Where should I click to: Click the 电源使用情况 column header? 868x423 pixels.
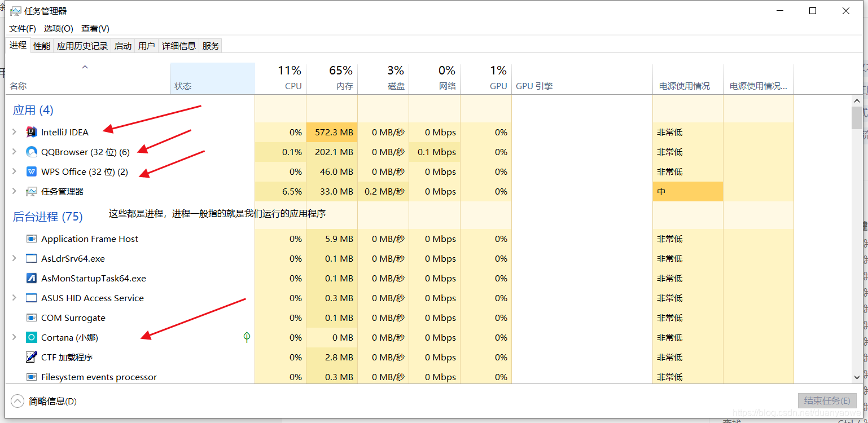(688, 78)
